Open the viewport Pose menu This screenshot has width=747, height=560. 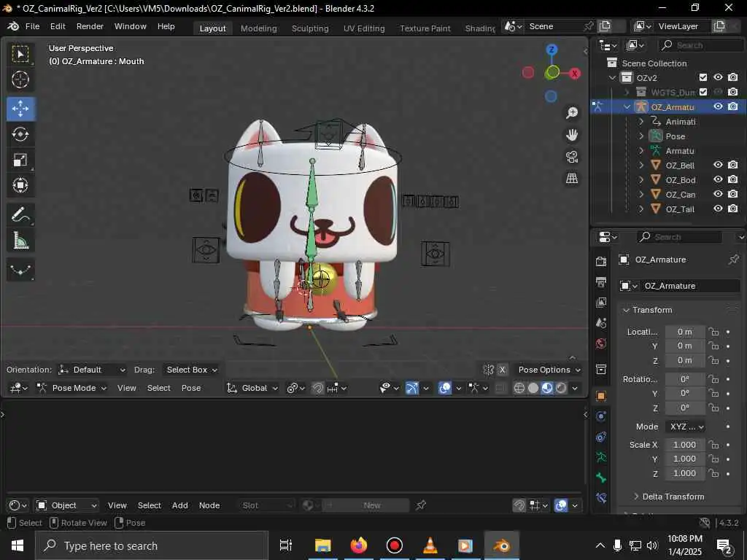(191, 388)
